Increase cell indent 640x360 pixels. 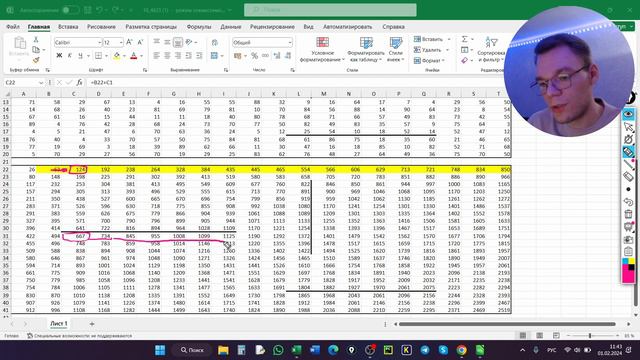pyautogui.click(x=199, y=56)
